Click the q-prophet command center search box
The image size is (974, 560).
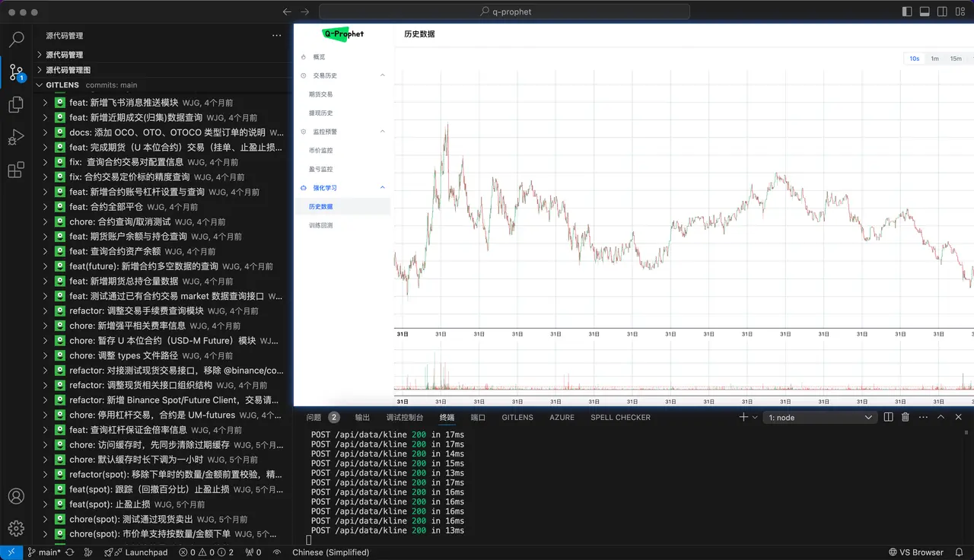coord(505,11)
